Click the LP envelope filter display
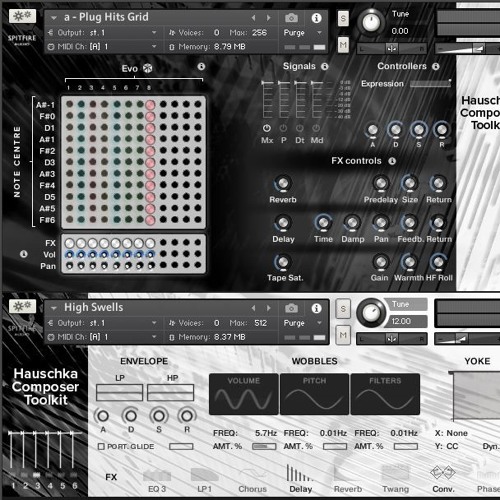500x500 pixels. click(119, 393)
